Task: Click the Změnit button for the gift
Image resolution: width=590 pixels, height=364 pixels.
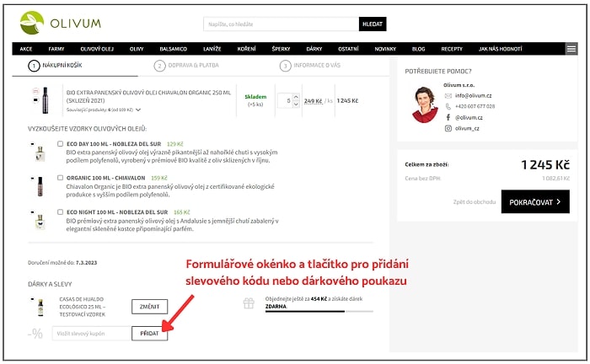Action: [149, 307]
